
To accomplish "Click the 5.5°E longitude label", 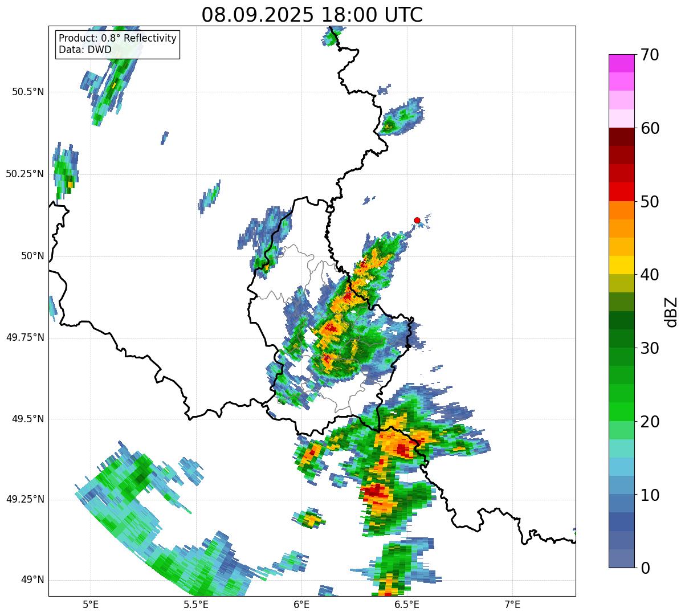I will [196, 604].
